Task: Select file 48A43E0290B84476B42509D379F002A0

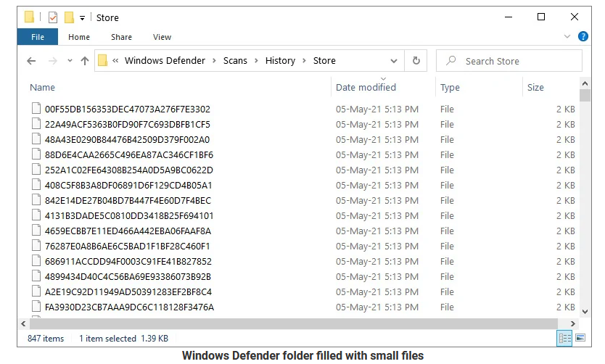Action: [128, 140]
